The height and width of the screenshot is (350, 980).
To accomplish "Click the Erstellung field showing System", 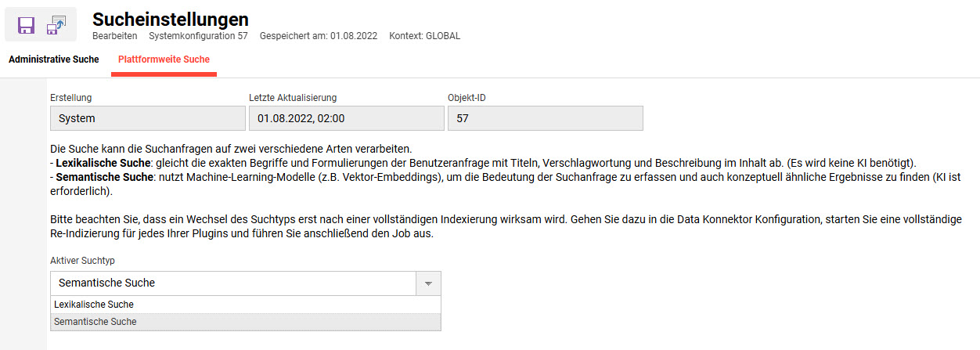I will tap(147, 118).
